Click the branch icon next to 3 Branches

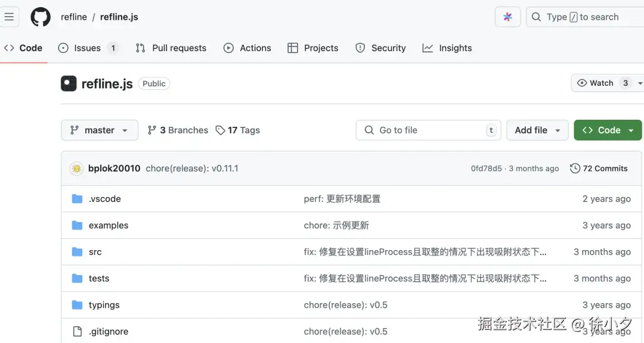[151, 130]
